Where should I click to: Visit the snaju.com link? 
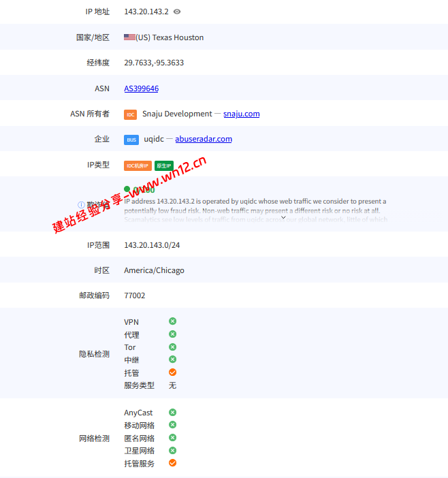coord(242,114)
